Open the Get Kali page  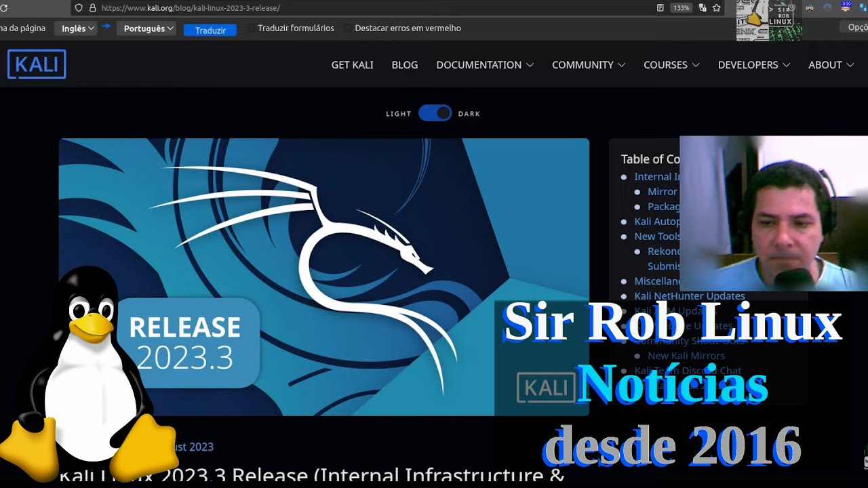[x=352, y=65]
